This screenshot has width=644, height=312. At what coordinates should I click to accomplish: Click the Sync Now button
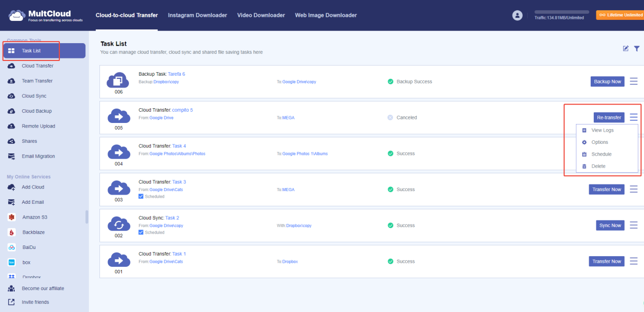pos(610,225)
